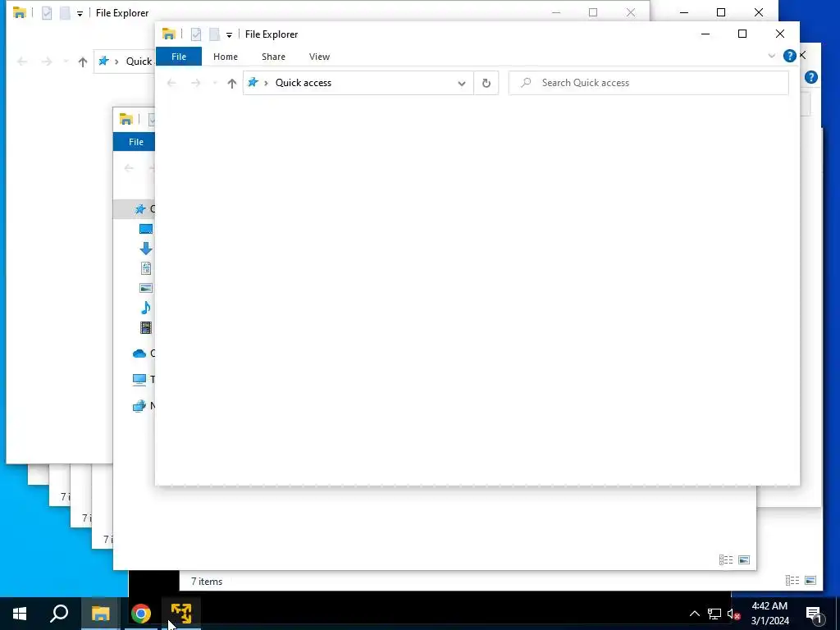Select Videos film icon in background navigation pane
The width and height of the screenshot is (840, 630).
click(146, 327)
